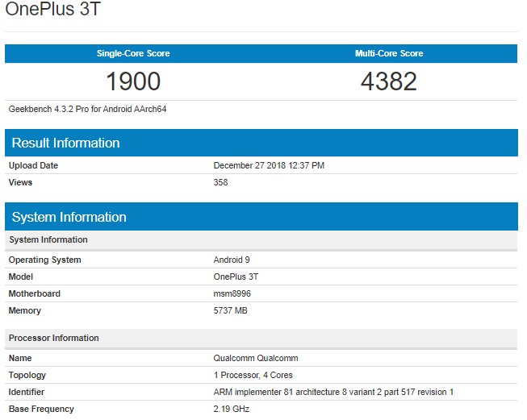
Task: Select the Multi-Core Score header
Action: [x=389, y=53]
